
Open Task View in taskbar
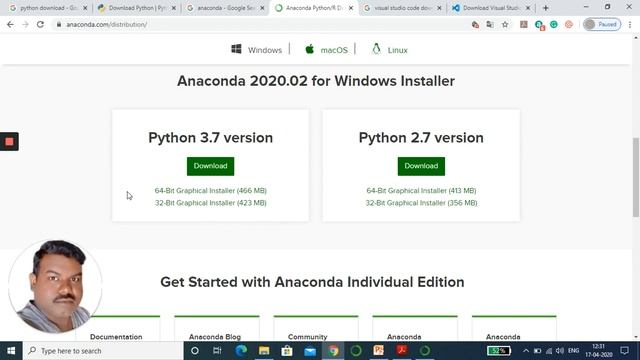[x=217, y=351]
